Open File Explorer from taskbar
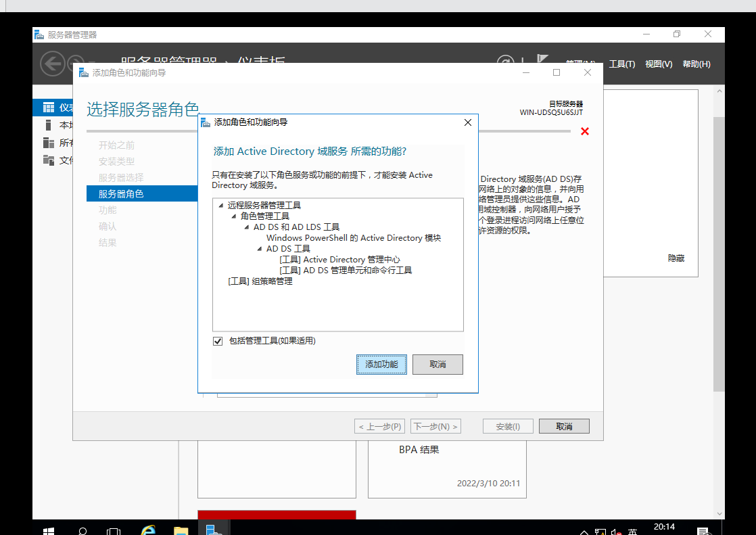Screen dimensions: 756x535 (181, 530)
